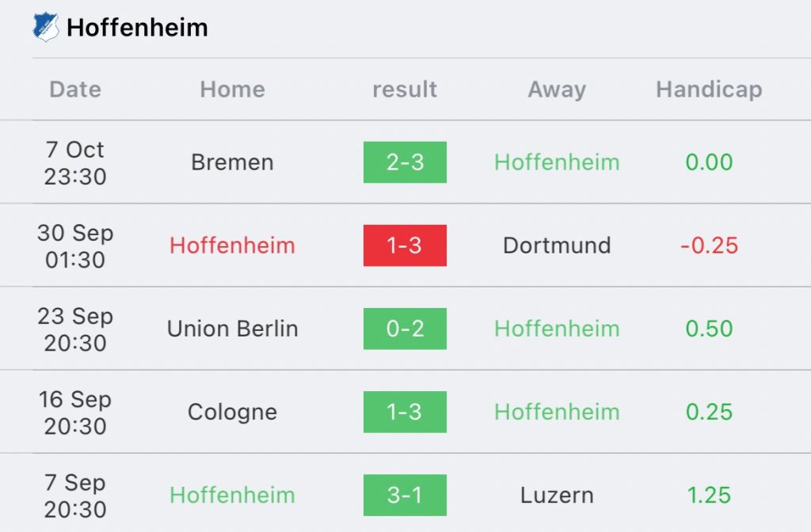Select the Bremen home team name
The image size is (811, 532).
click(x=232, y=162)
